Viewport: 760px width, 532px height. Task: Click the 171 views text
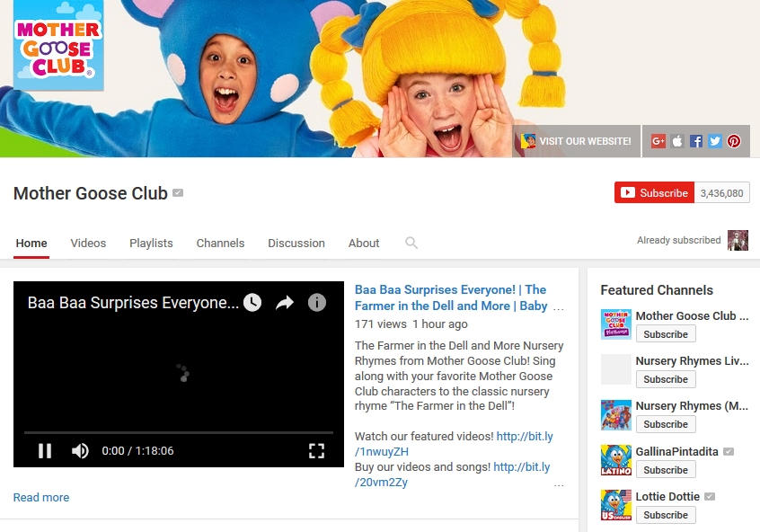point(381,324)
